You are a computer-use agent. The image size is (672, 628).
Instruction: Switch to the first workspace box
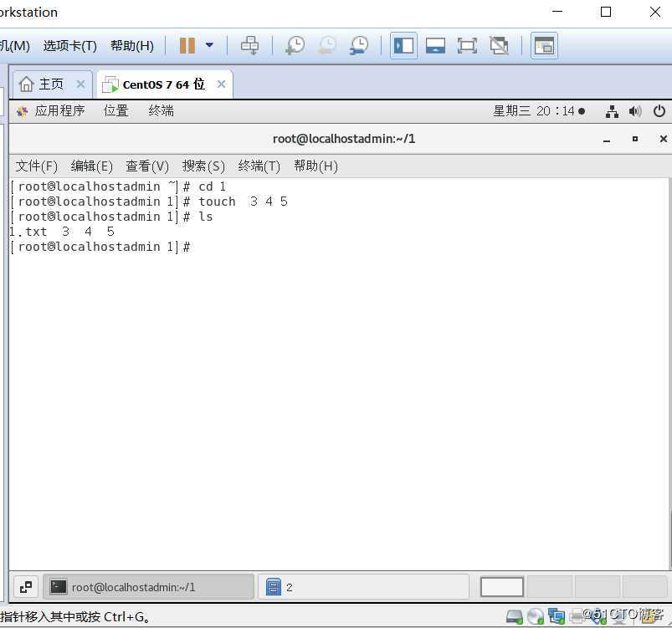point(502,587)
